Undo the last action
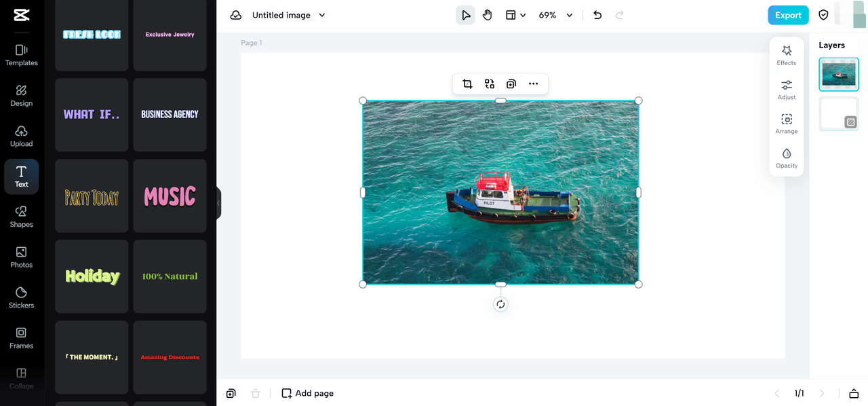Screen dimensions: 868x406 click(597, 15)
